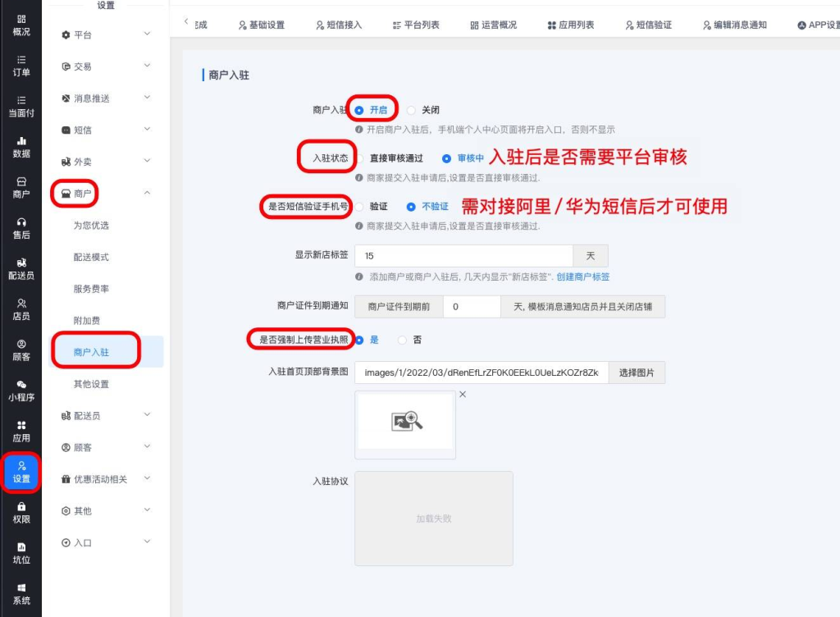Expand the 消息推送 menu group
The width and height of the screenshot is (840, 617).
pos(106,98)
